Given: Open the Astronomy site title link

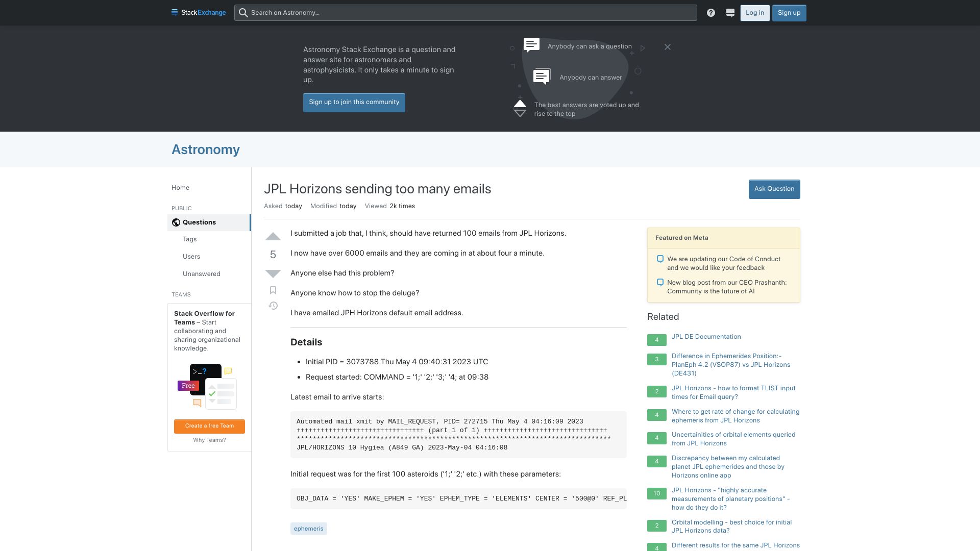Looking at the screenshot, I should 206,149.
